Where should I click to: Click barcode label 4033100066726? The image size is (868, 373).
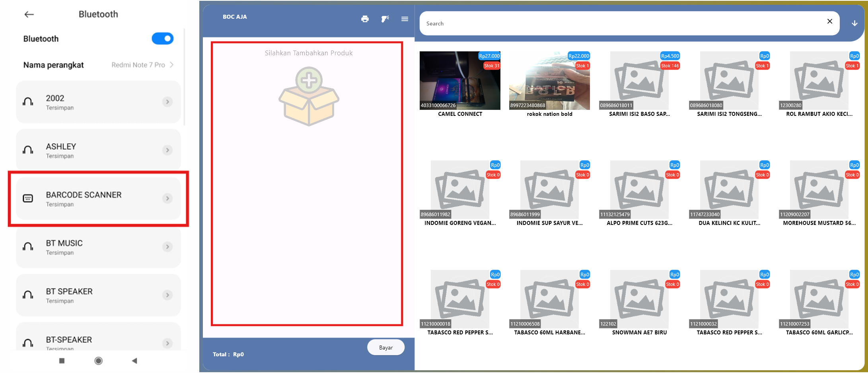click(x=438, y=105)
